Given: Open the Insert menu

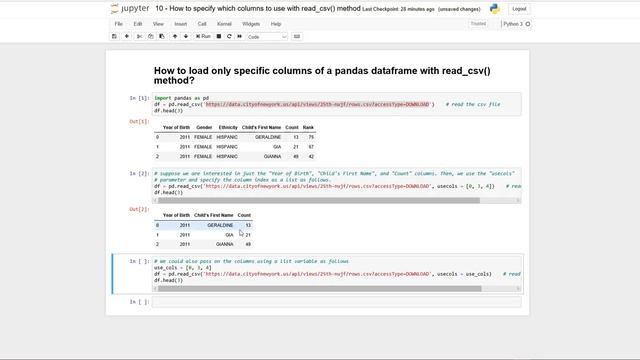Looking at the screenshot, I should 180,24.
